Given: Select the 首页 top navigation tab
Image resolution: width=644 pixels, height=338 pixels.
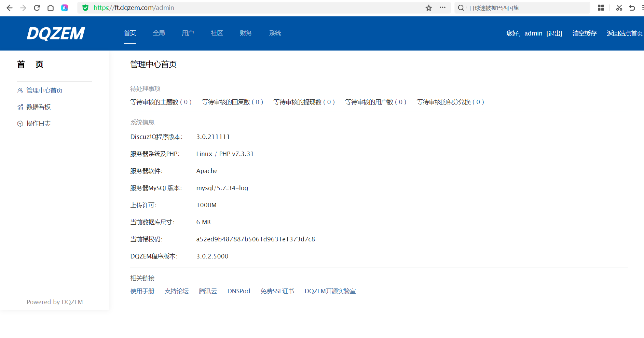Looking at the screenshot, I should 130,33.
